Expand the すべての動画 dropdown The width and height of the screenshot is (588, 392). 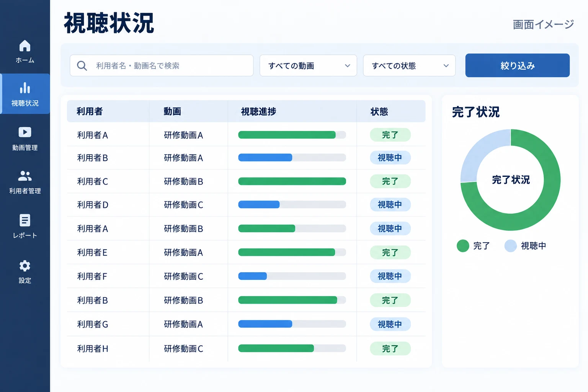308,65
